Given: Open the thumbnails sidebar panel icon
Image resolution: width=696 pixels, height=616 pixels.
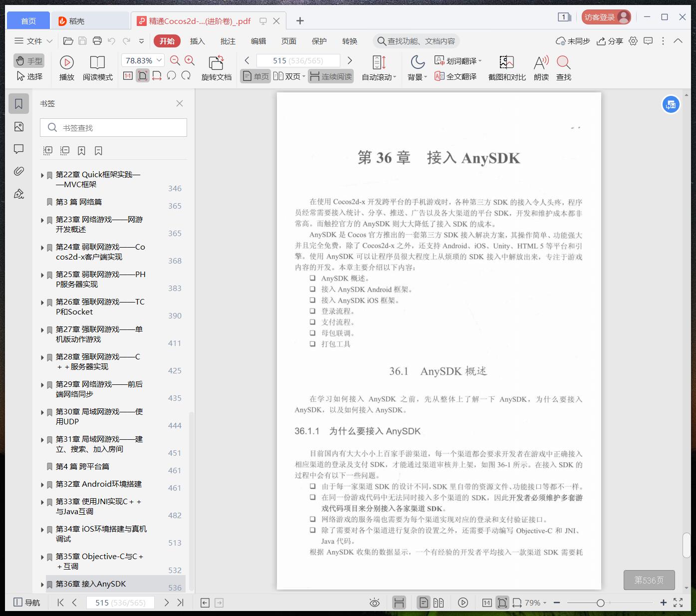Looking at the screenshot, I should (x=19, y=127).
